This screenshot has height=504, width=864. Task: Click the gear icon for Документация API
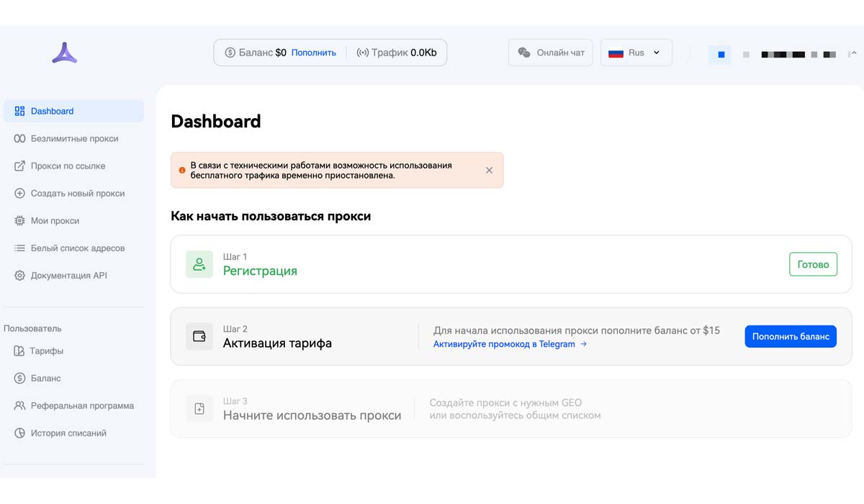pyautogui.click(x=19, y=276)
